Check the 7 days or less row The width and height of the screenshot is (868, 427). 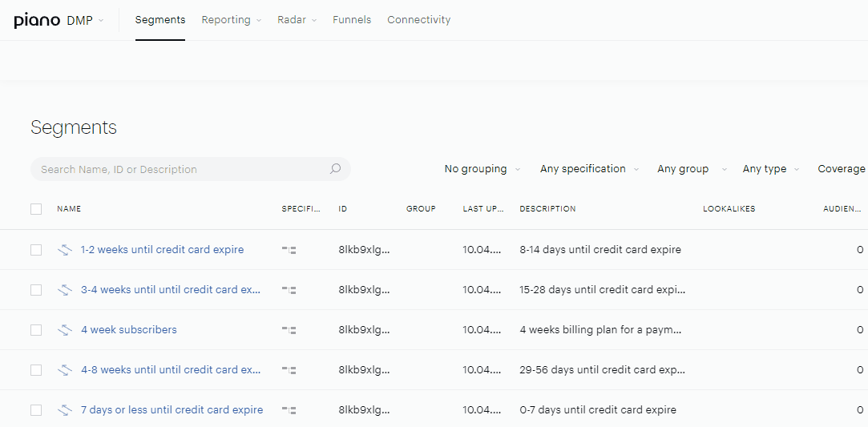36,410
